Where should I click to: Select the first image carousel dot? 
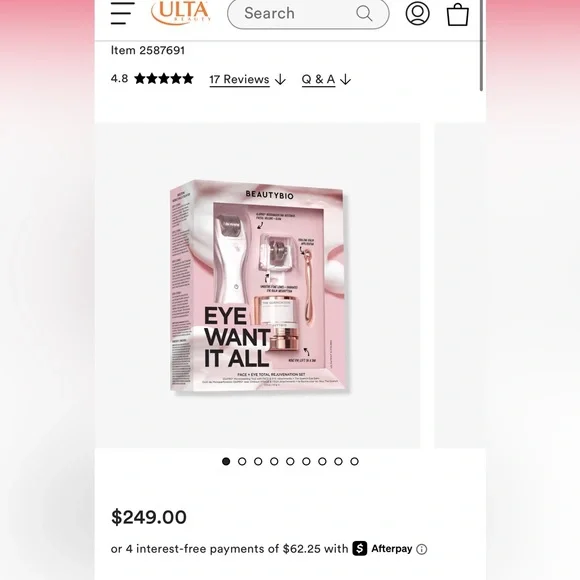(x=226, y=461)
